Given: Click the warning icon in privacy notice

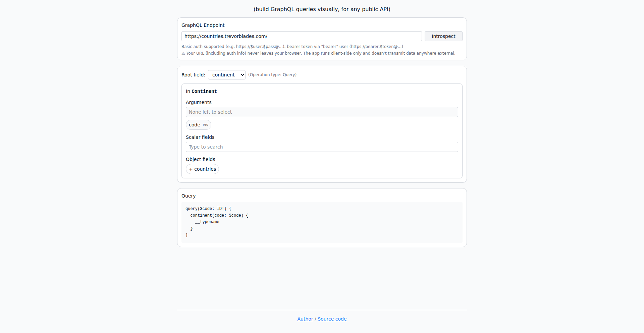Looking at the screenshot, I should point(183,53).
